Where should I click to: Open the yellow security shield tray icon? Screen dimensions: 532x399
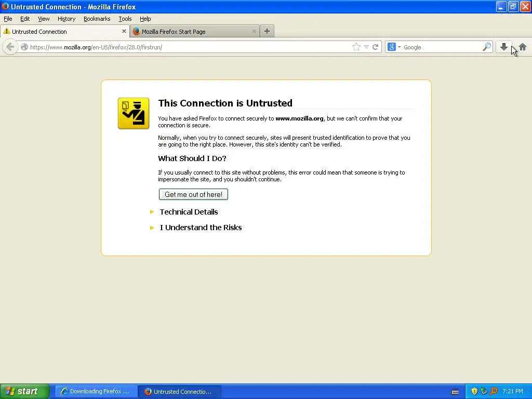pos(474,391)
